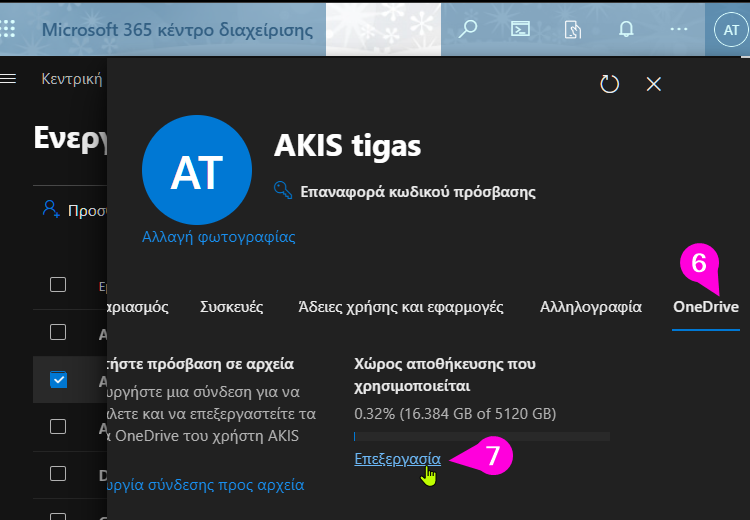Click the key icon for password reset
The image size is (750, 520).
(x=283, y=190)
